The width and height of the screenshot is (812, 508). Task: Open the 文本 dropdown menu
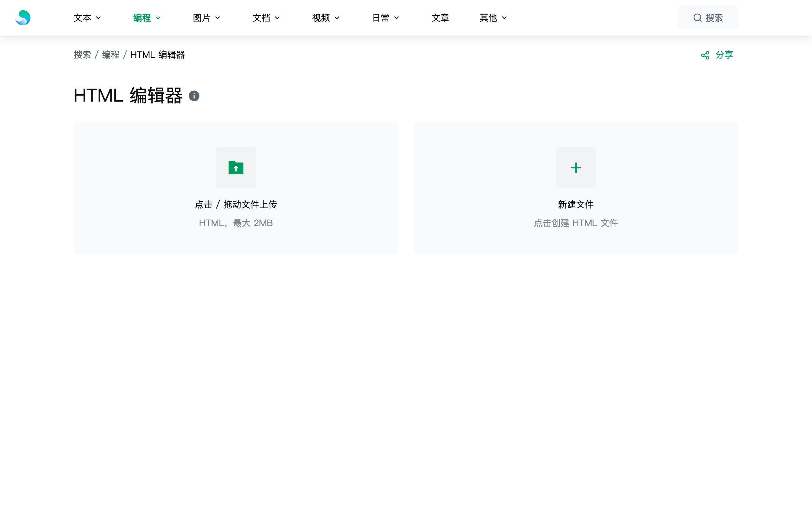(x=87, y=18)
